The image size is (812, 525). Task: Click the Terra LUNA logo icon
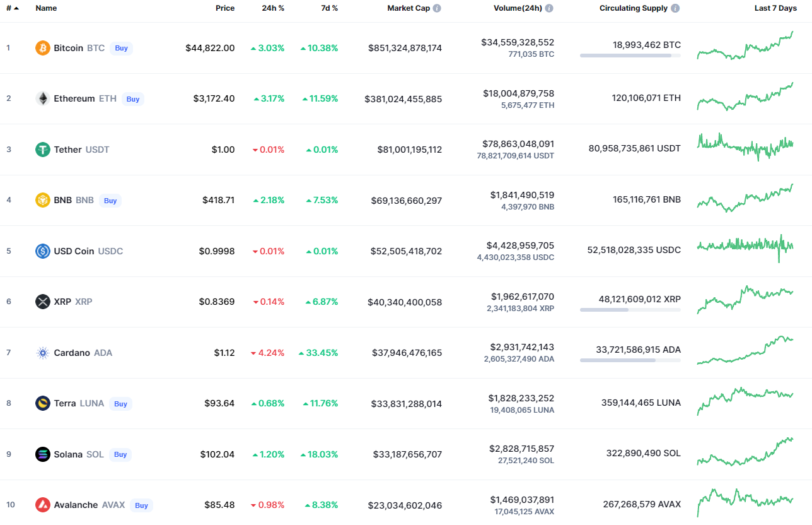point(43,403)
